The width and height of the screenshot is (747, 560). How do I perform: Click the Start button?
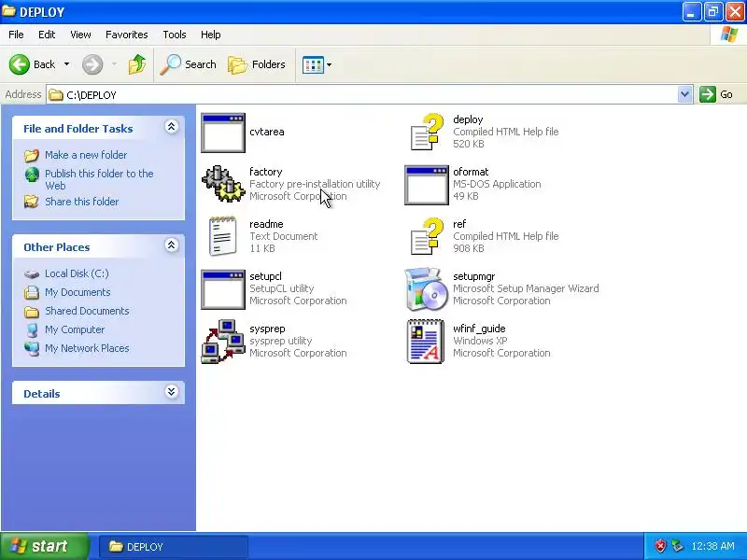tap(45, 546)
